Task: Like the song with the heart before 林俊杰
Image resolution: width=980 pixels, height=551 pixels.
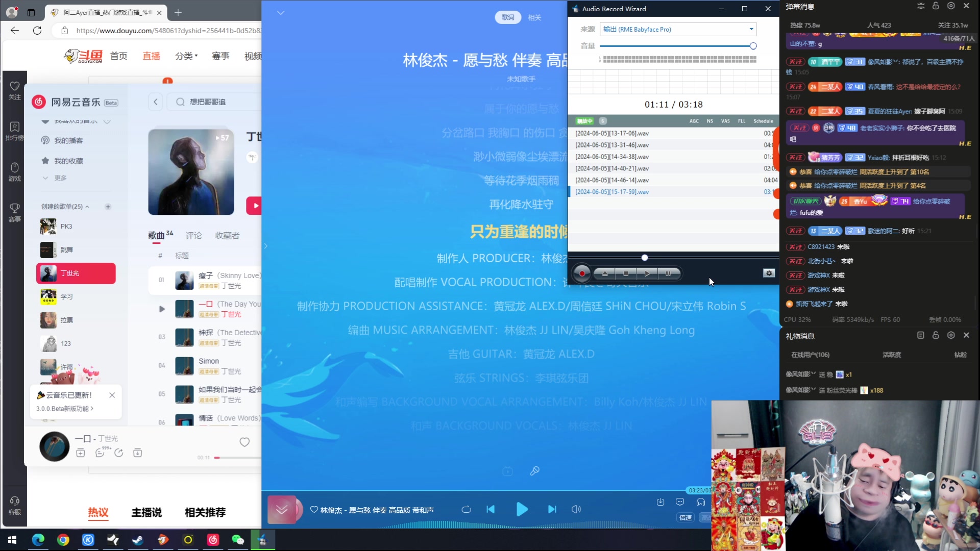Action: (314, 510)
